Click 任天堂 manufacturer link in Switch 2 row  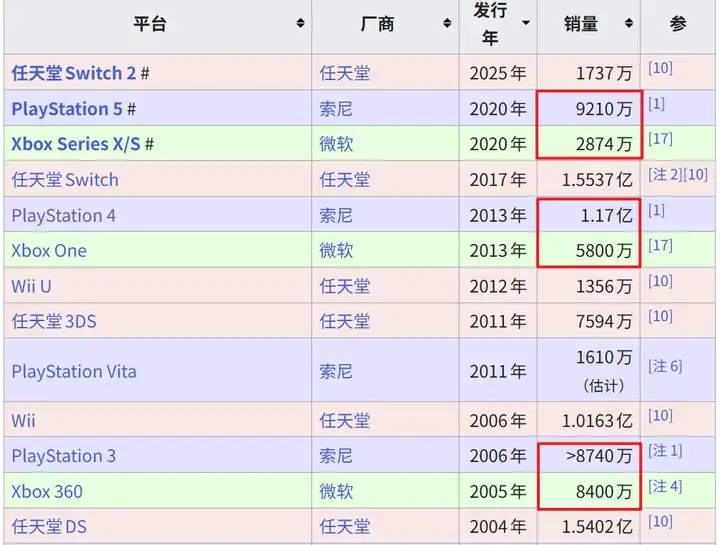click(x=345, y=73)
